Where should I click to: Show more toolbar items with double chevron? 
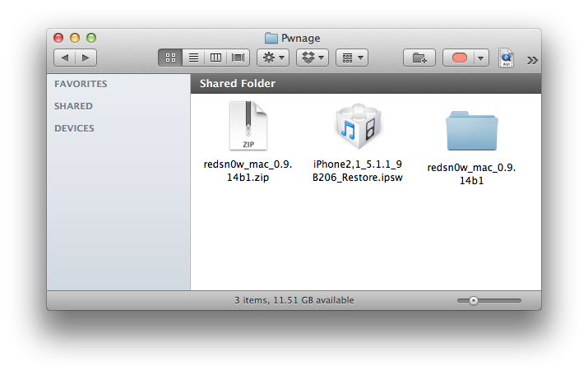[x=532, y=60]
